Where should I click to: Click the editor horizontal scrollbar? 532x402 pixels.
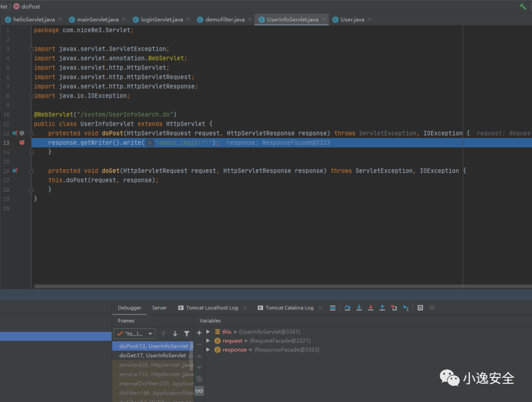click(283, 286)
